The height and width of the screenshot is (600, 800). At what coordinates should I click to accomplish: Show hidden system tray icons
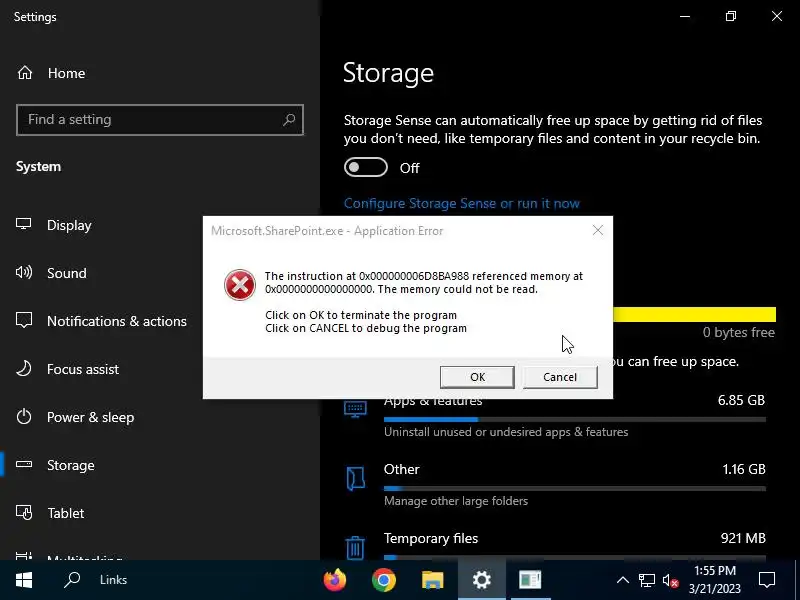click(622, 580)
